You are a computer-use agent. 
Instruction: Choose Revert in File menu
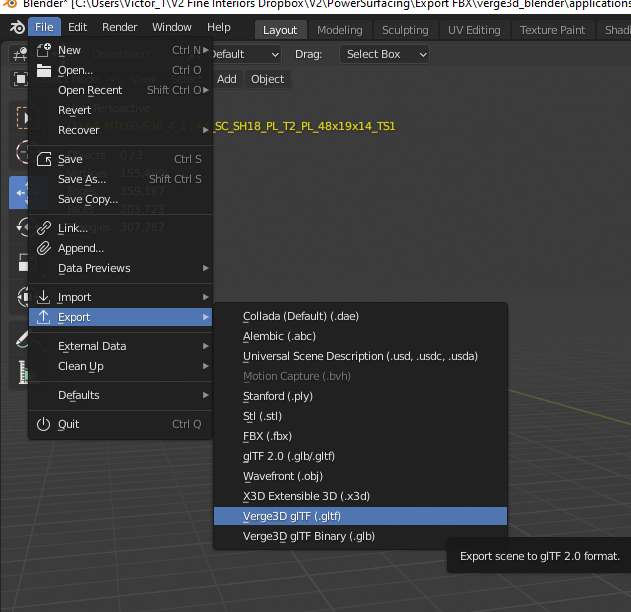click(120, 110)
